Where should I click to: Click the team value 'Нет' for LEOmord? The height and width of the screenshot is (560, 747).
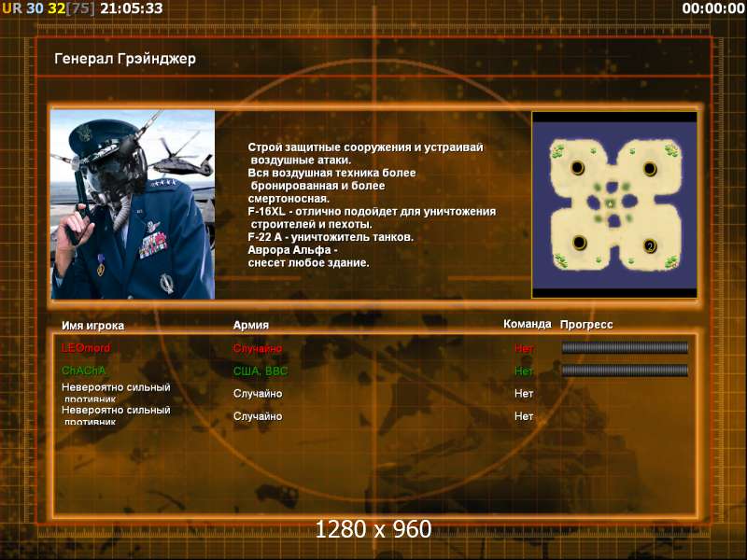tap(524, 348)
